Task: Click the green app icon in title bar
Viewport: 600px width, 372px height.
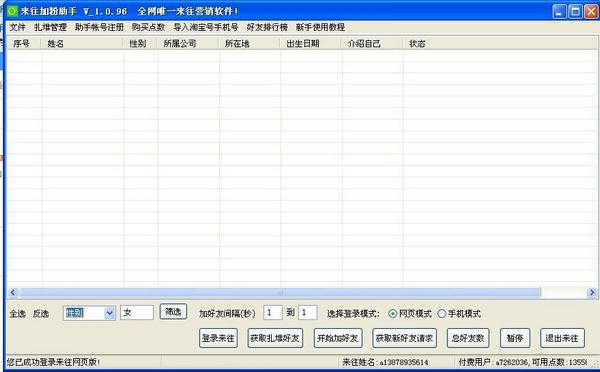Action: [12, 11]
